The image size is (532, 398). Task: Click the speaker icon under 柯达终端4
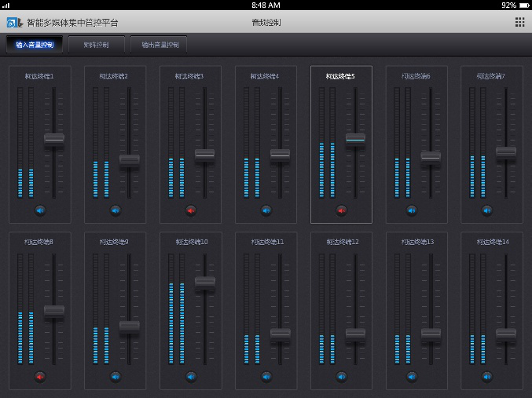[x=266, y=210]
